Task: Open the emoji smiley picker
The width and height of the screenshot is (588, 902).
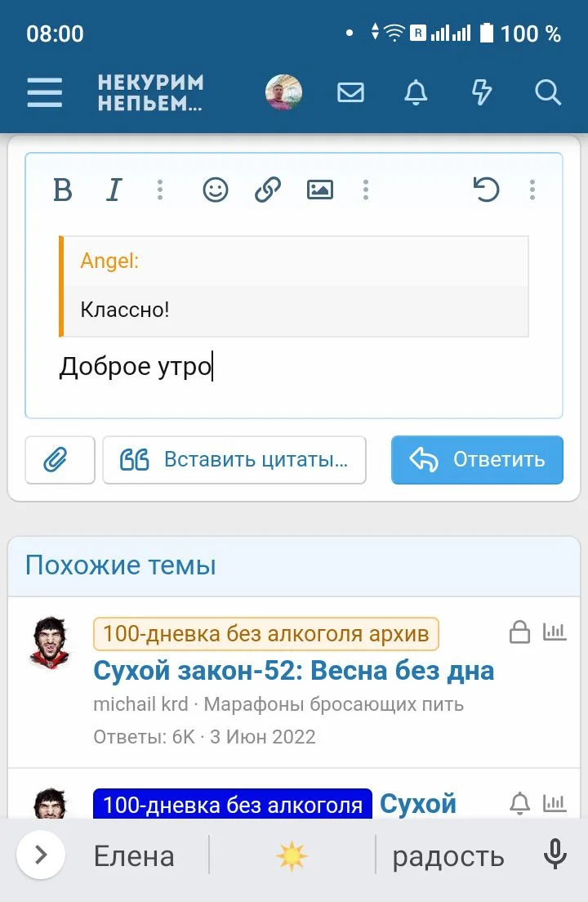Action: click(216, 190)
